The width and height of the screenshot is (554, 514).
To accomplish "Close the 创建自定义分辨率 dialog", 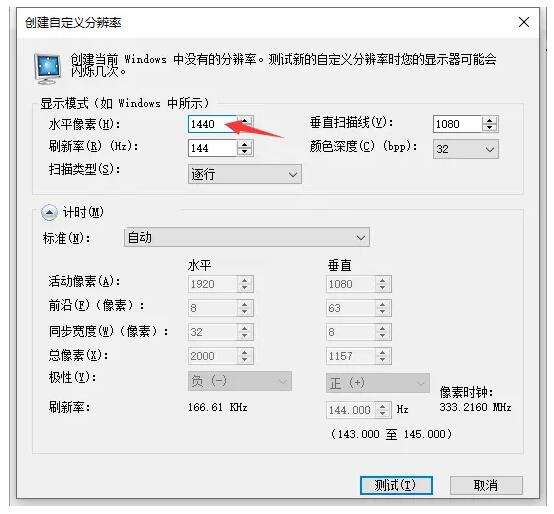I will pos(524,23).
